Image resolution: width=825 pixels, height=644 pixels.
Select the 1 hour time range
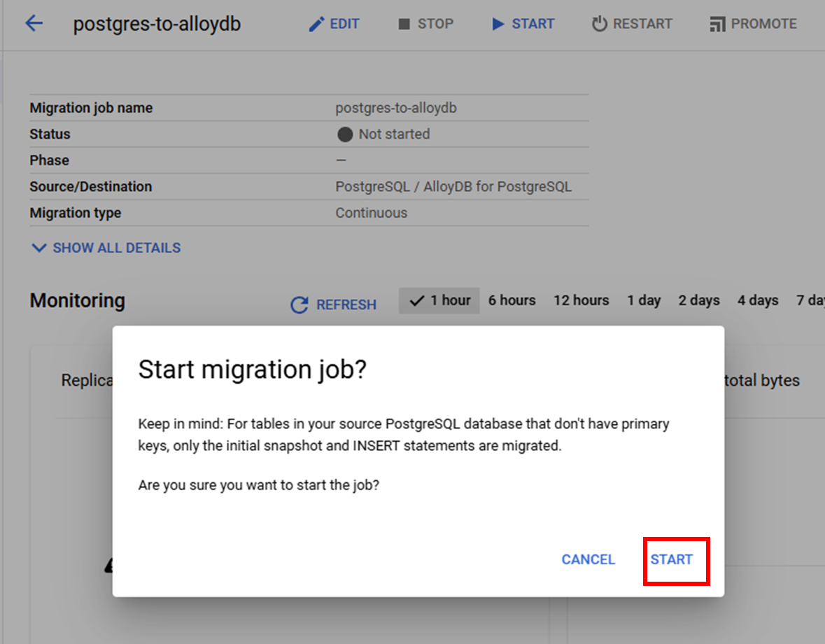click(439, 300)
